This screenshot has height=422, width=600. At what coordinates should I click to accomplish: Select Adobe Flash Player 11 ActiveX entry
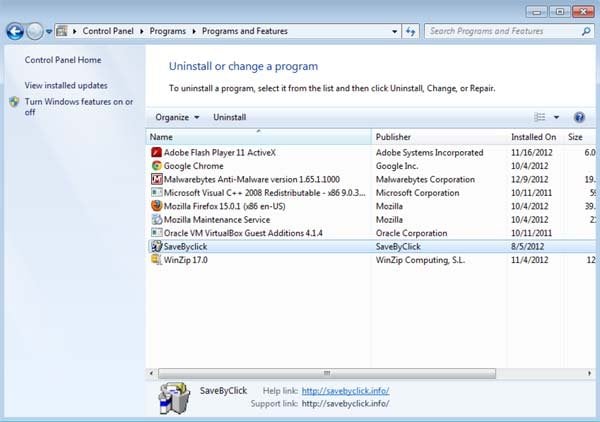pyautogui.click(x=220, y=153)
